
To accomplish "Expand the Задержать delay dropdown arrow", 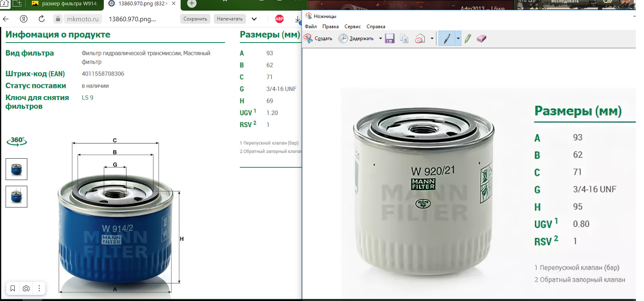I will pyautogui.click(x=380, y=38).
